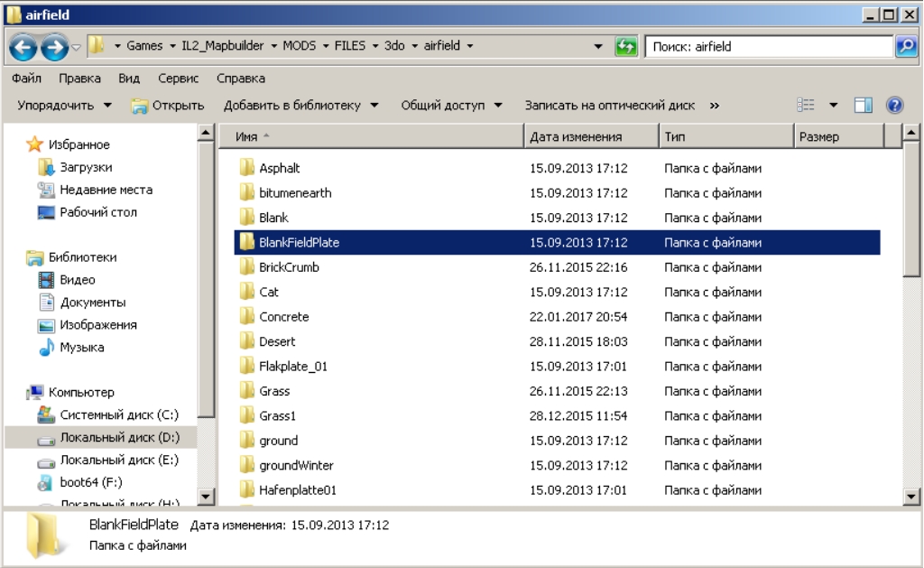
Task: Click the Hafenplatte01 folder icon
Action: click(x=247, y=489)
